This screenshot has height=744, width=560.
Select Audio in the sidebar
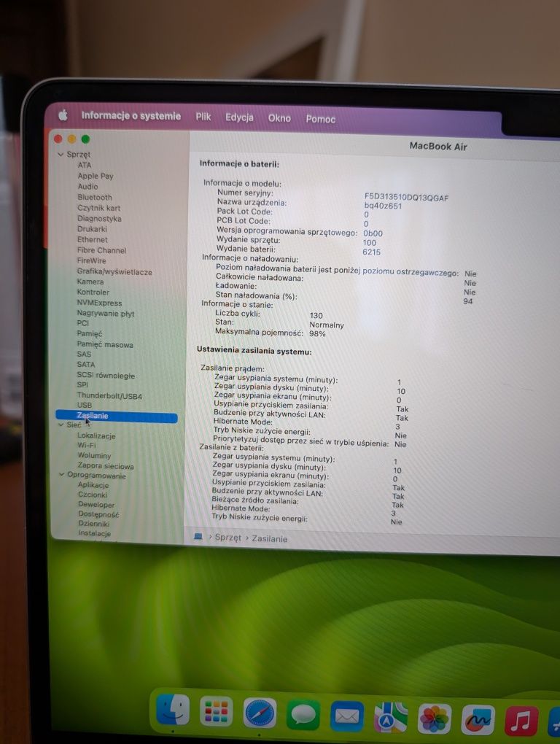87,187
